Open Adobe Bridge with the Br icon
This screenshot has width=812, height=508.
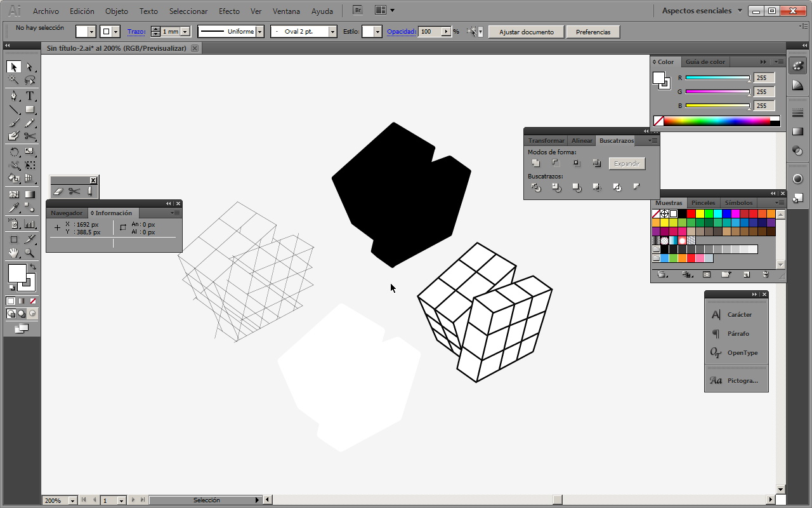(358, 11)
